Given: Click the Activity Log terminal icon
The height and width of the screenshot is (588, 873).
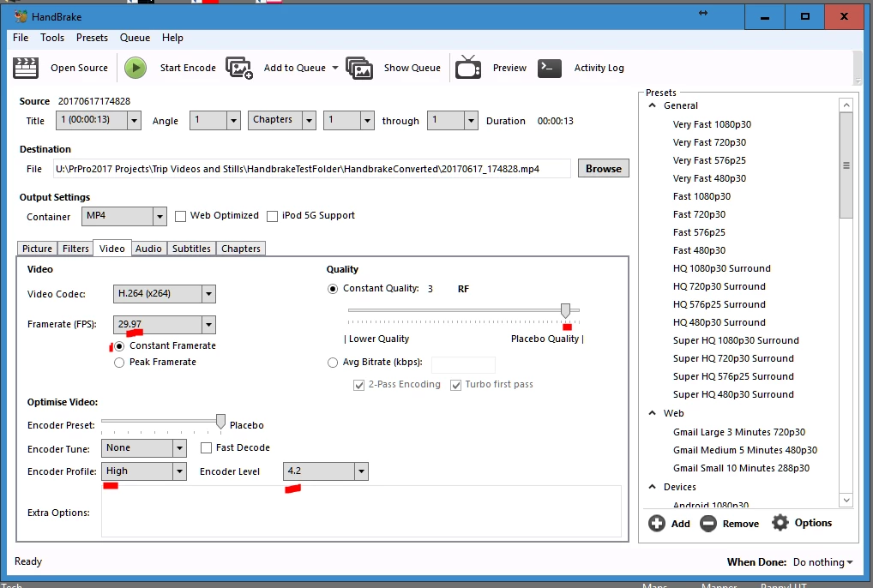Looking at the screenshot, I should click(x=550, y=68).
